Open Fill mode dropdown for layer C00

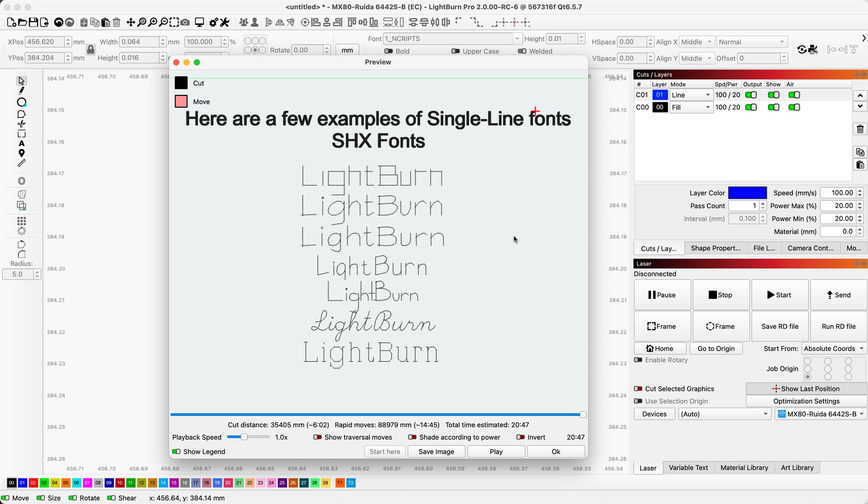pos(691,107)
